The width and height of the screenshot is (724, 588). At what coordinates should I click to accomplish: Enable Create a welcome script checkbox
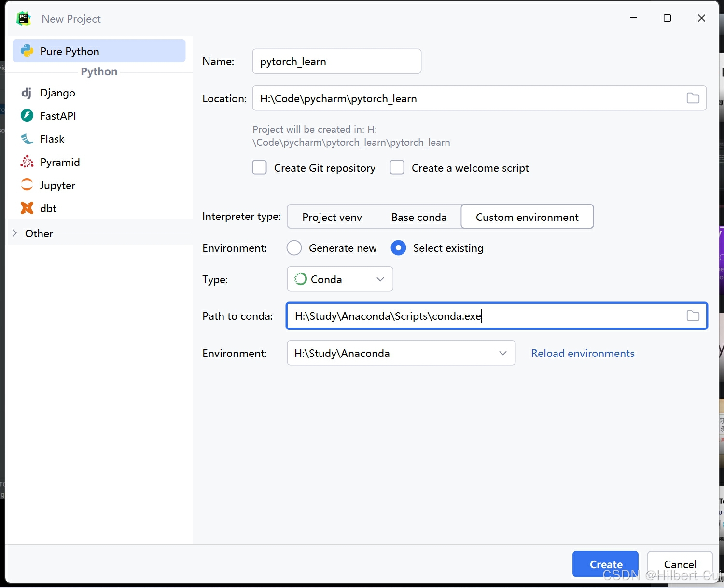click(397, 167)
